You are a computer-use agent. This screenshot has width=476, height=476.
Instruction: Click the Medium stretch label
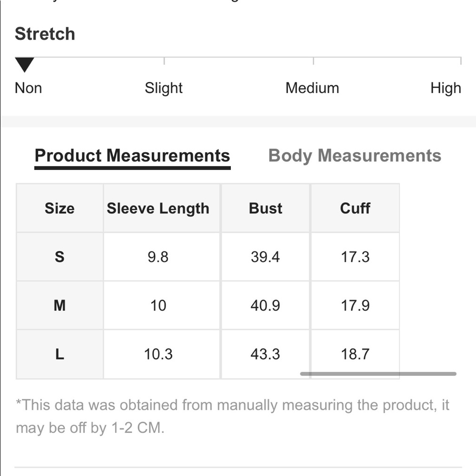coord(312,88)
